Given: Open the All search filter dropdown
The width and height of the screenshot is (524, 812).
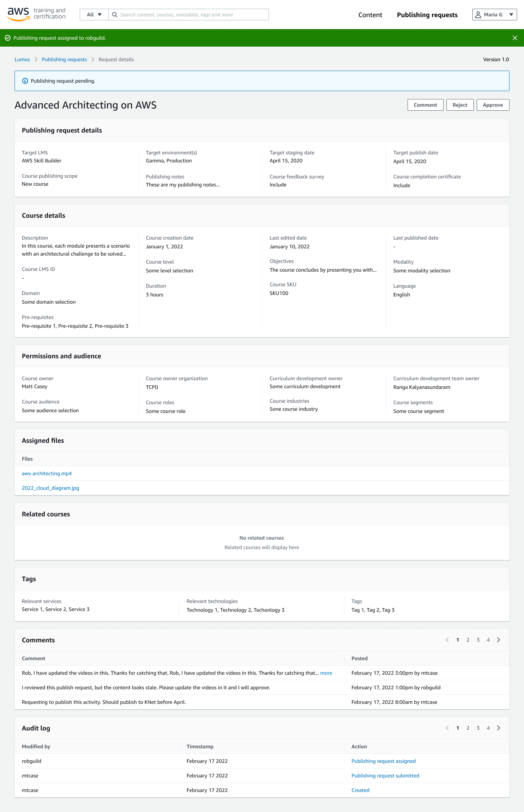Looking at the screenshot, I should 94,15.
